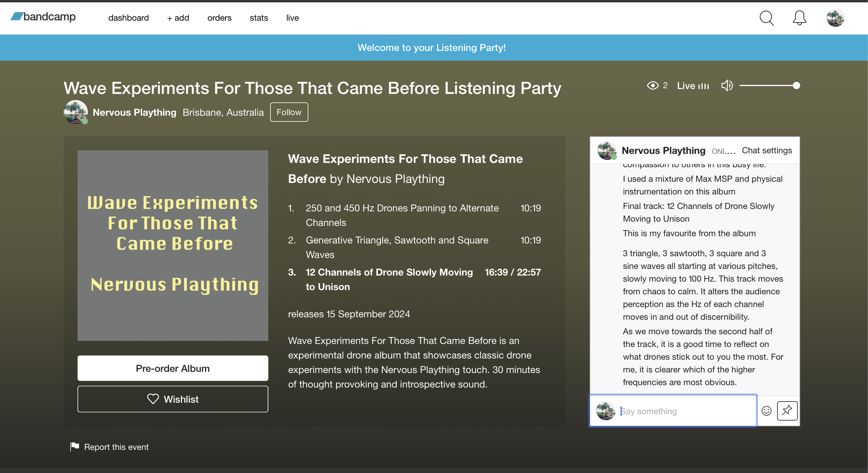
Task: Open Chat settings
Action: (767, 150)
